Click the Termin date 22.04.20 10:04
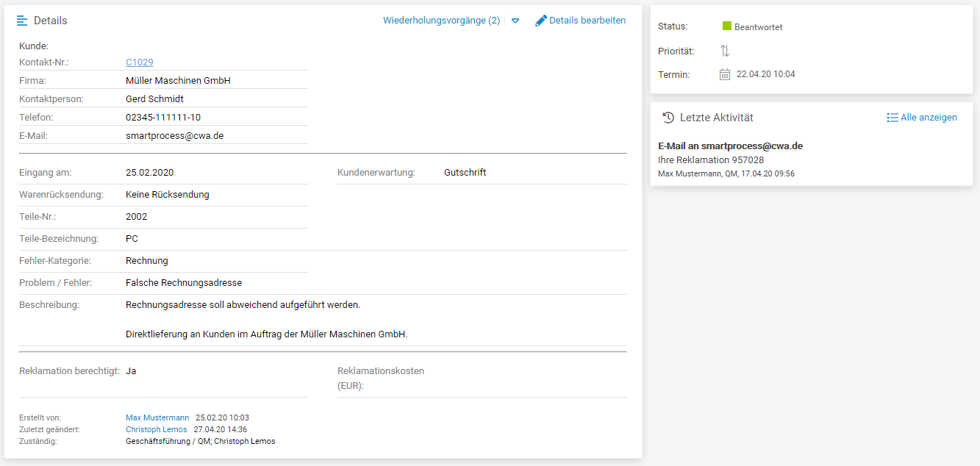This screenshot has height=466, width=980. point(765,74)
